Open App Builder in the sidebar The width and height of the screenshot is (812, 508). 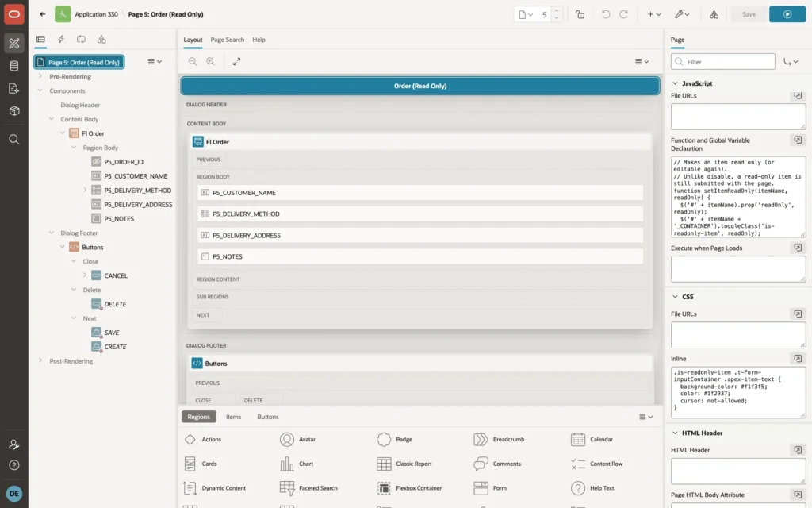click(x=14, y=43)
